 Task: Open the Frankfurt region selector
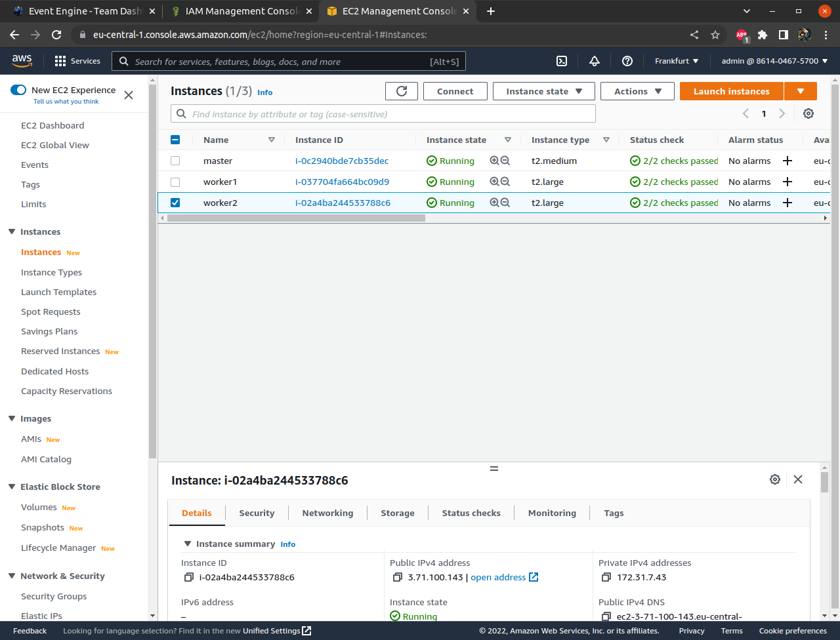(x=677, y=61)
